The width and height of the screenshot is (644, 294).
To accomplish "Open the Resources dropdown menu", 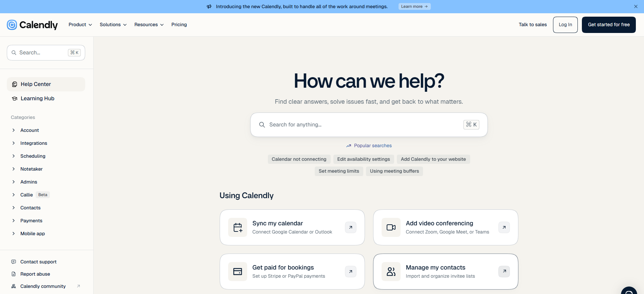I will tap(149, 25).
